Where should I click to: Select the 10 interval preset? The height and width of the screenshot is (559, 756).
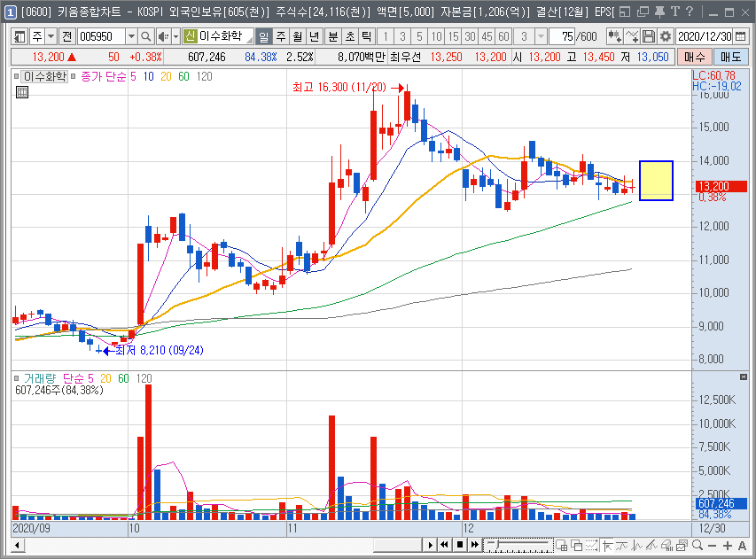(436, 36)
